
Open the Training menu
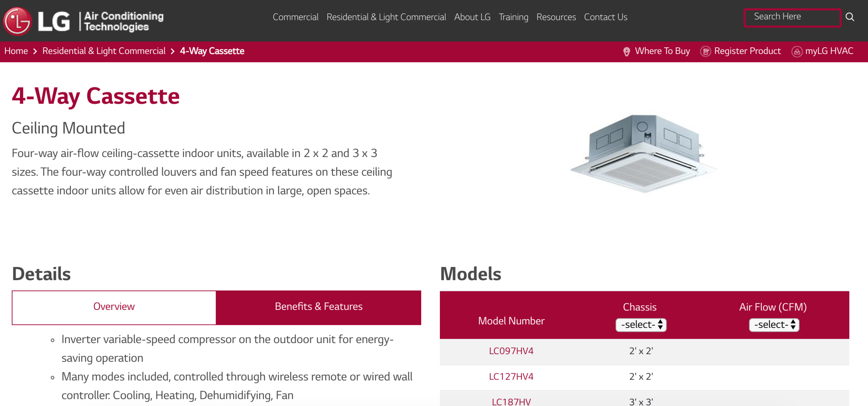point(514,17)
